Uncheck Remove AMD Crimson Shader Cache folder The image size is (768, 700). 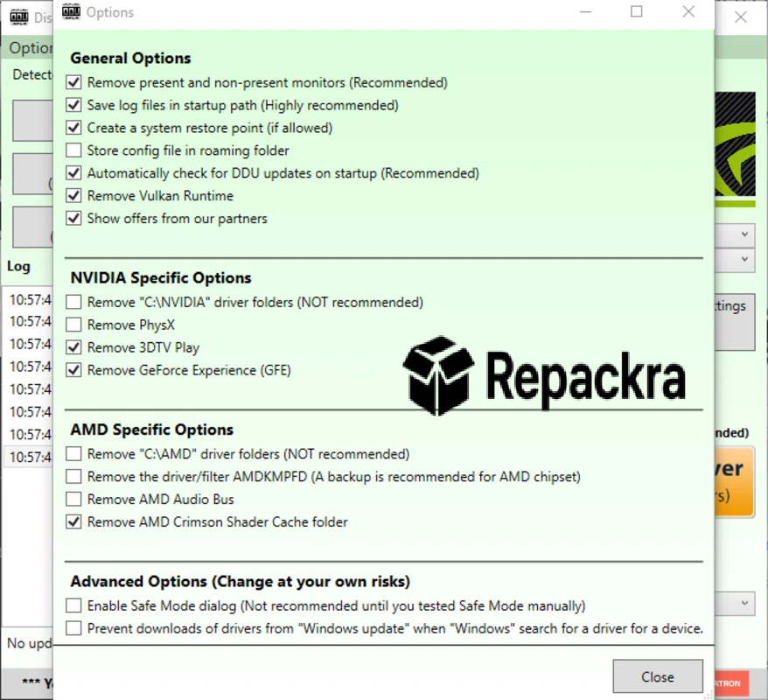point(73,521)
